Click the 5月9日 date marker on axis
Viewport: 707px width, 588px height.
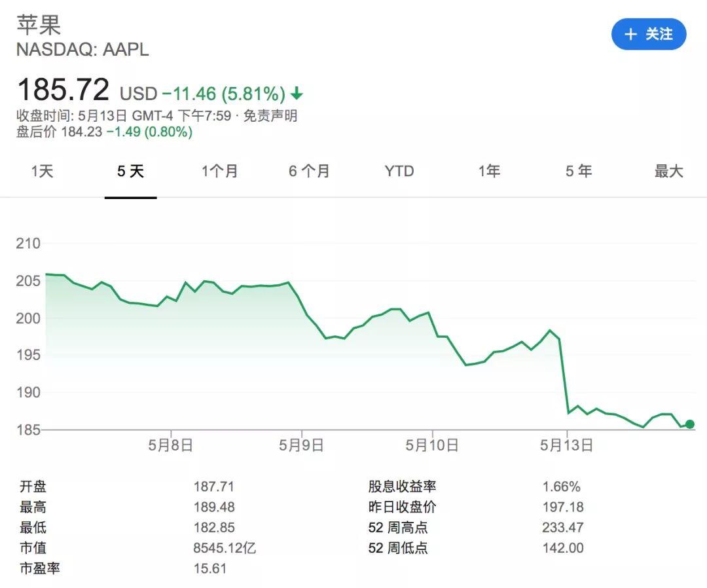301,445
